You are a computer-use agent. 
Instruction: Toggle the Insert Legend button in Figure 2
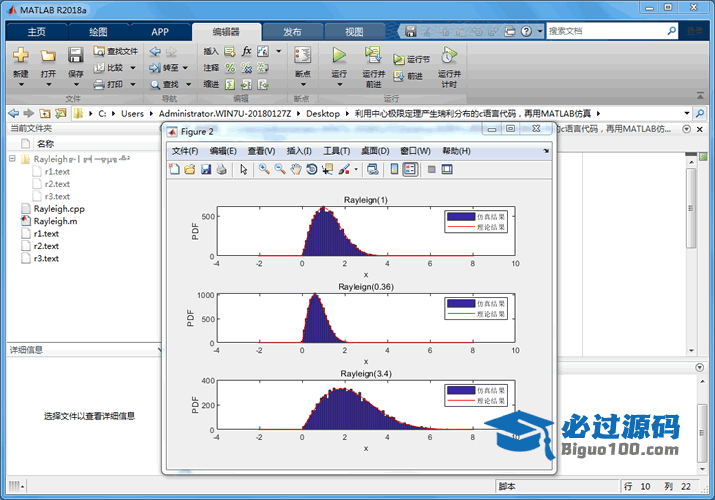pos(410,169)
